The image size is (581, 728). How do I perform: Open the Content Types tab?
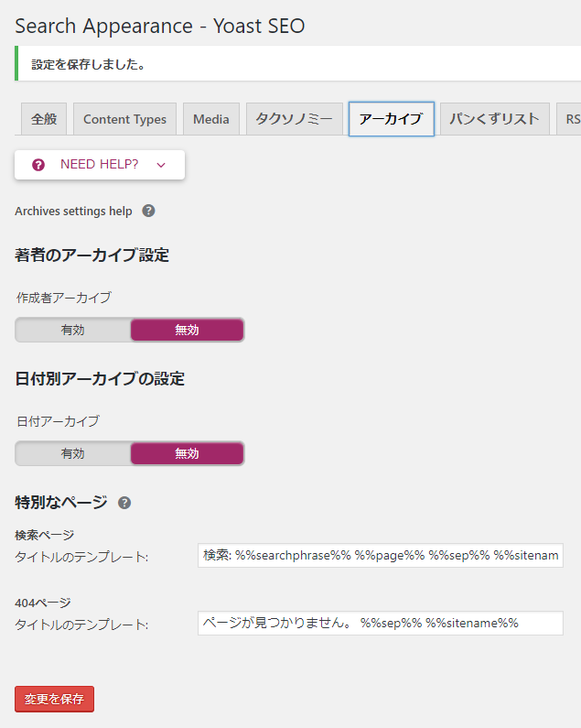(124, 119)
